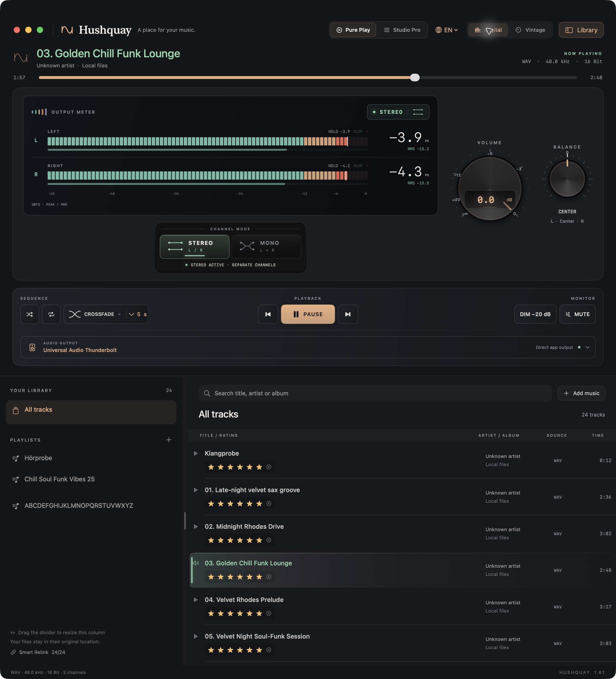Screen dimensions: 616x679
Task: Switch to the Studio Pro tab
Action: pyautogui.click(x=402, y=30)
